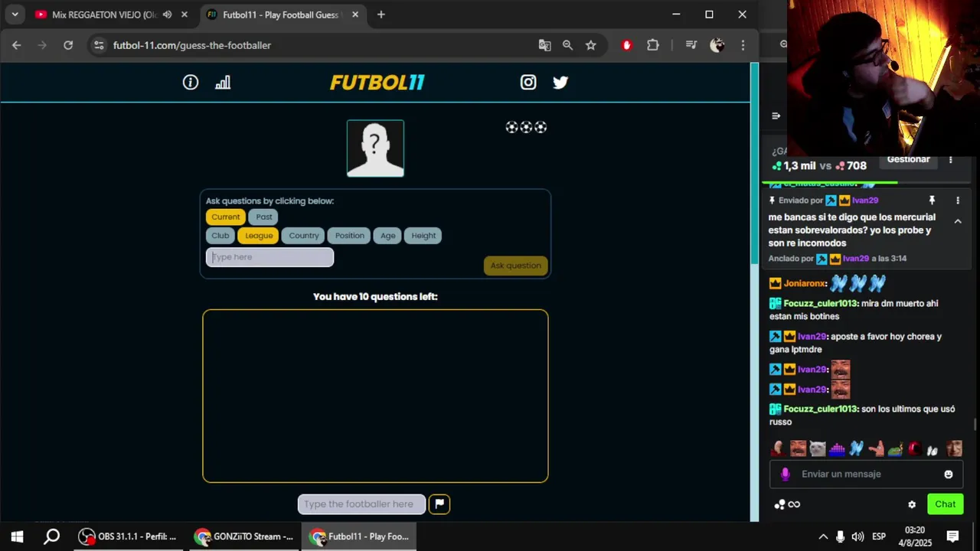
Task: Open pinned message options menu
Action: click(x=958, y=201)
